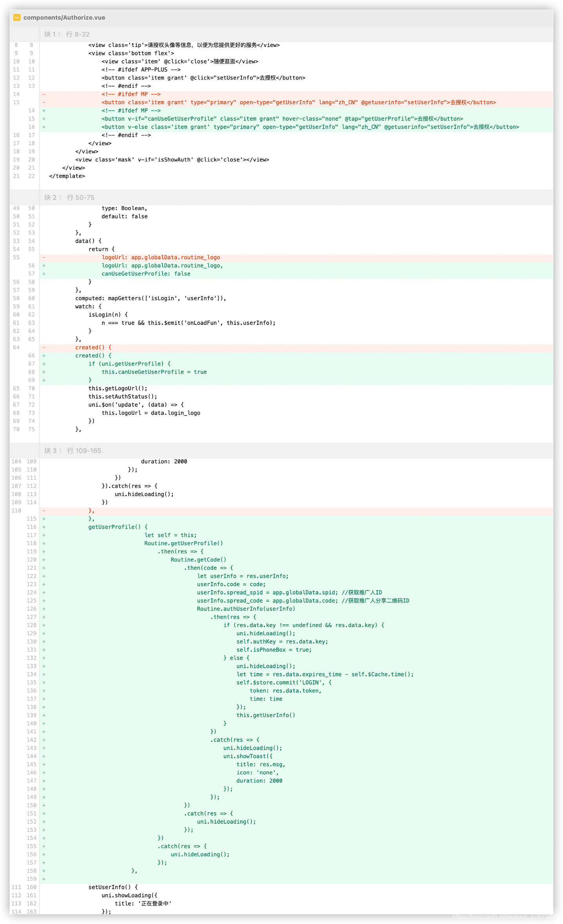Screen dimensions: 563x924
Task: Click the duration: 2000 line at row 109
Action: (164, 462)
